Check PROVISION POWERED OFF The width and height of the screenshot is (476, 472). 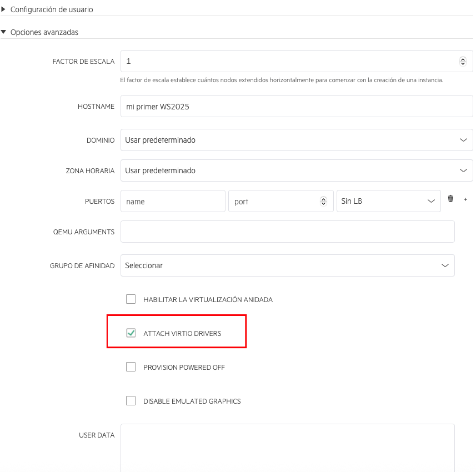(x=131, y=366)
